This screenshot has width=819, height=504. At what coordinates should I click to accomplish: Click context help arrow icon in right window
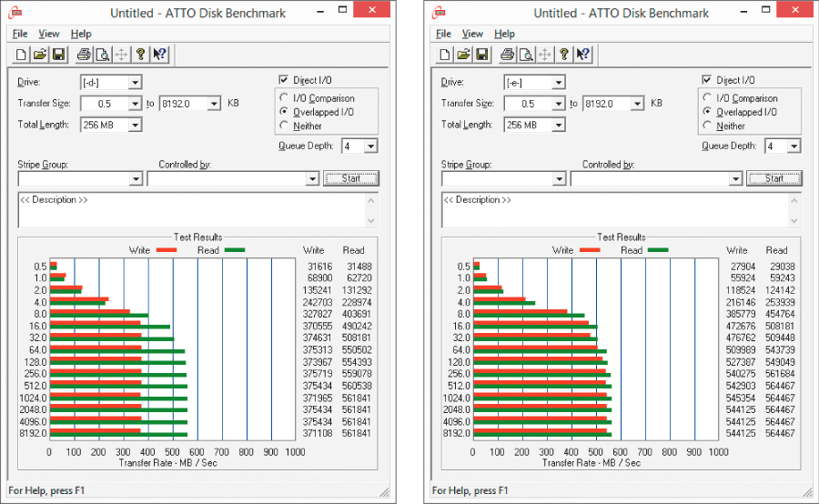point(585,55)
